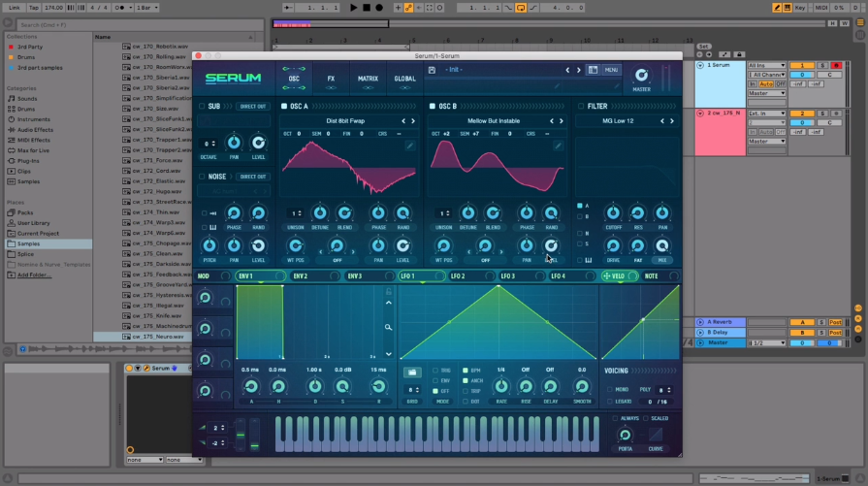Disable OSC A with its checkbox
868x486 pixels.
click(x=284, y=107)
